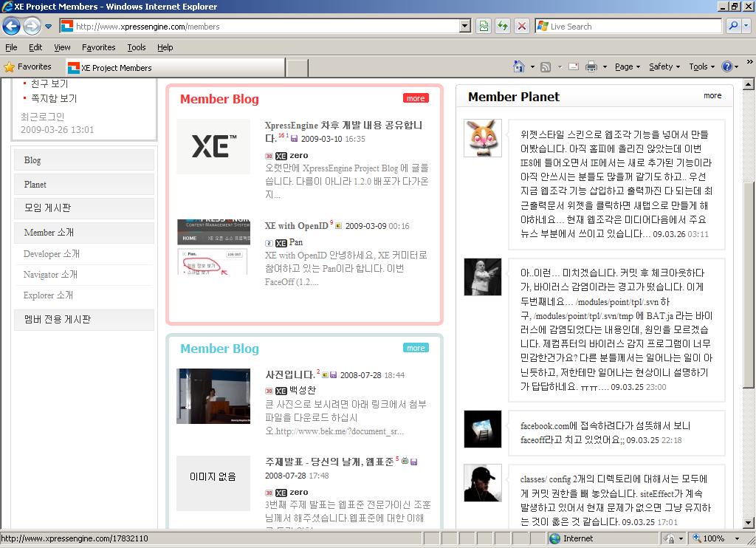Screen dimensions: 756x548
Task: Open the Favorites star button
Action: [x=28, y=67]
